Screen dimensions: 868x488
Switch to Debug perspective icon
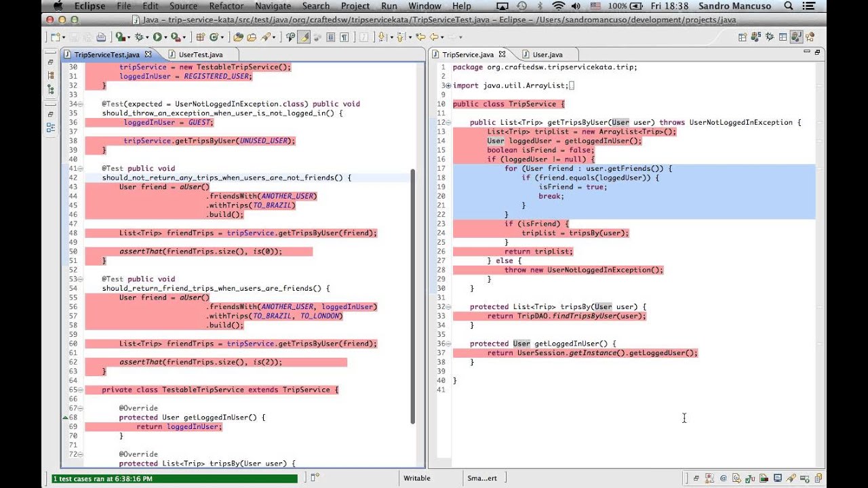click(x=770, y=37)
